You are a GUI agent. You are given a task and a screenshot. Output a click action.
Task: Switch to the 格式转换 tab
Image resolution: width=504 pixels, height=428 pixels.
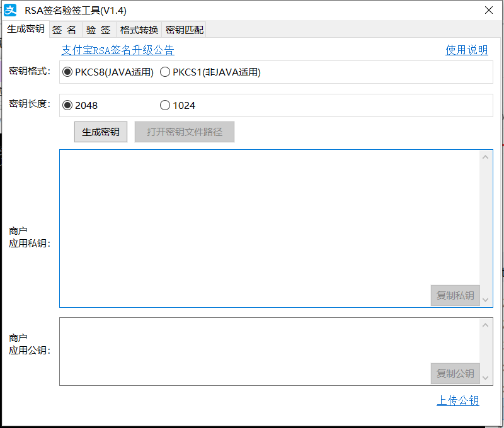tap(139, 30)
